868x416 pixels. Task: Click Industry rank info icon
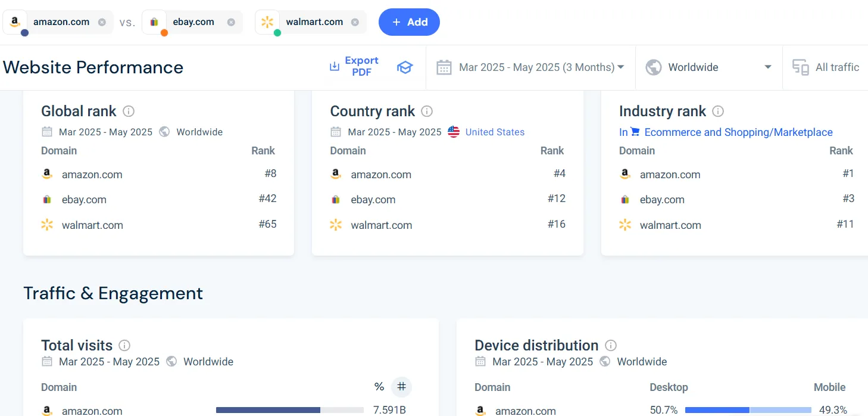point(718,111)
